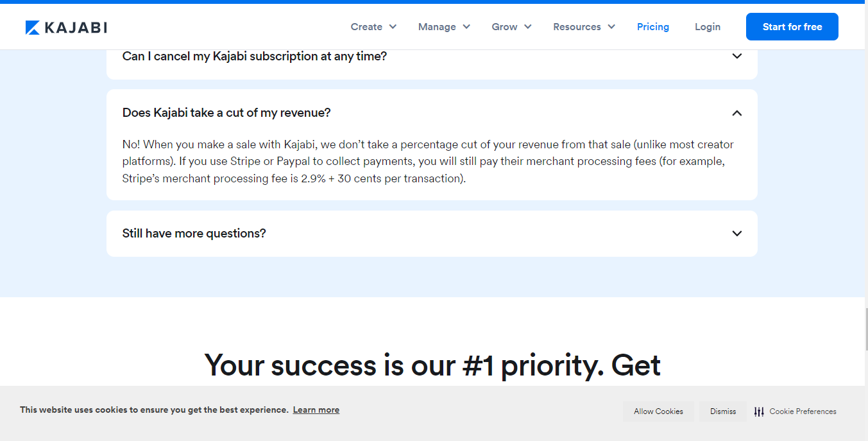Viewport: 868px width, 441px height.
Task: Click the Kajabi logo icon
Action: click(33, 27)
